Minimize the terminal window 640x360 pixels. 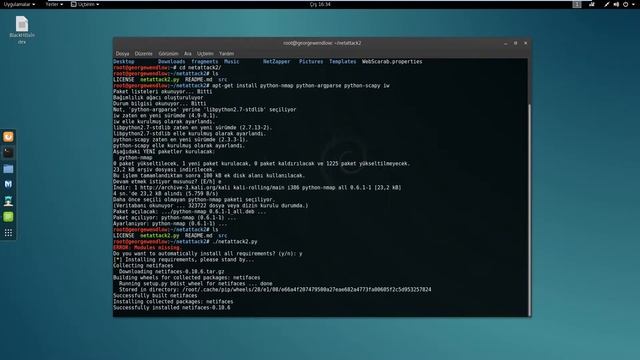[x=506, y=43]
